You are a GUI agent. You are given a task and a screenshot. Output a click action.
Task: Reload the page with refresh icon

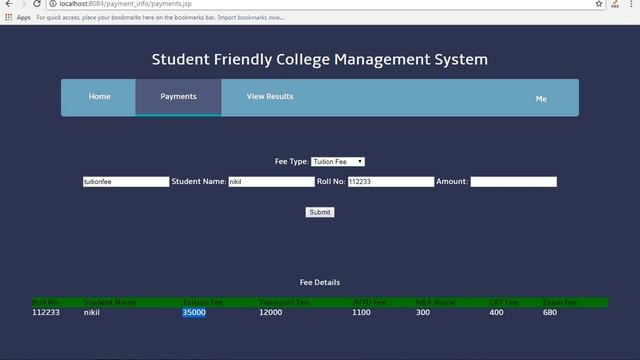pyautogui.click(x=37, y=4)
